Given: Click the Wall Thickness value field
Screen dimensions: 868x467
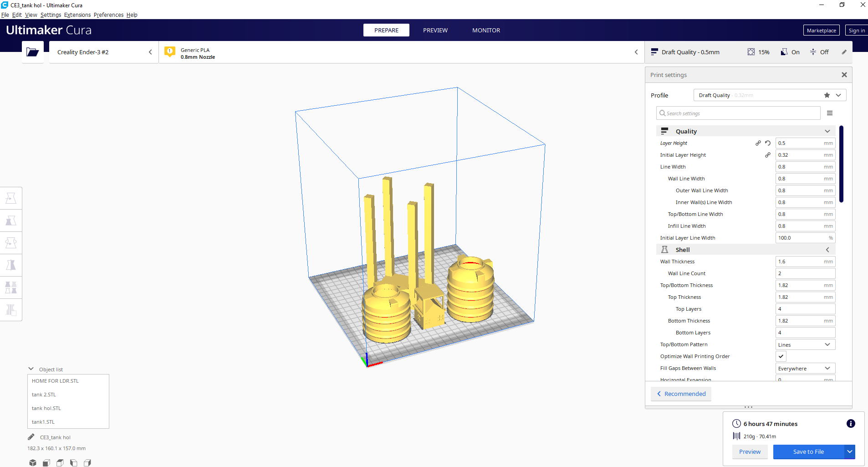Looking at the screenshot, I should tap(805, 262).
